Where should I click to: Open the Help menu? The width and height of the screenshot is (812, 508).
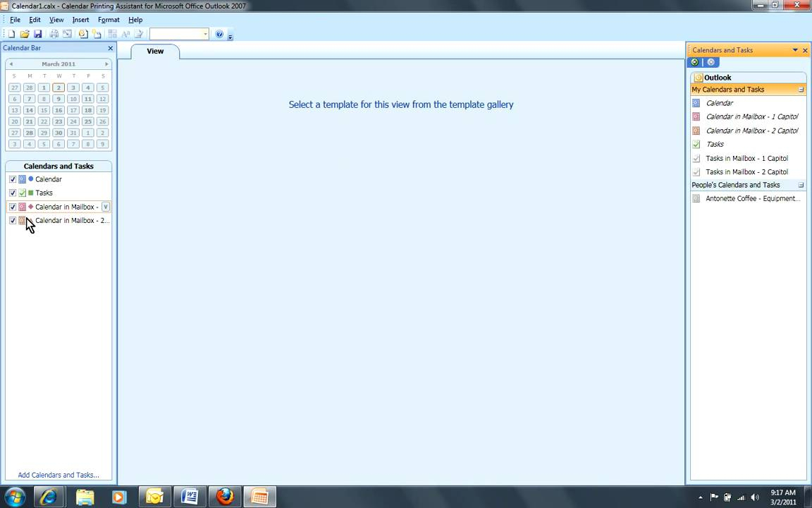click(135, 20)
